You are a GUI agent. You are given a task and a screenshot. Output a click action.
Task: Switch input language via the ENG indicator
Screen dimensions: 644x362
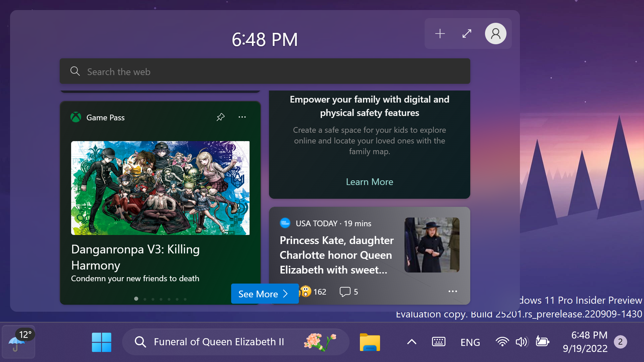coord(470,342)
